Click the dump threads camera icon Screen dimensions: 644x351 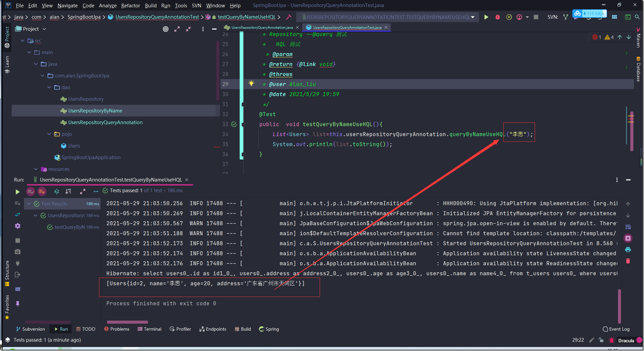18,252
